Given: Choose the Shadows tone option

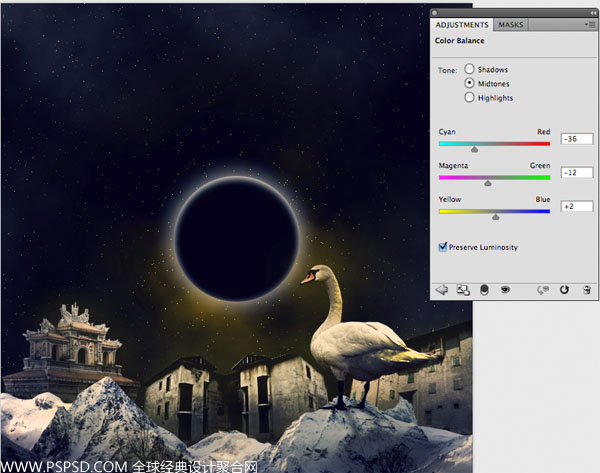Looking at the screenshot, I should 469,69.
